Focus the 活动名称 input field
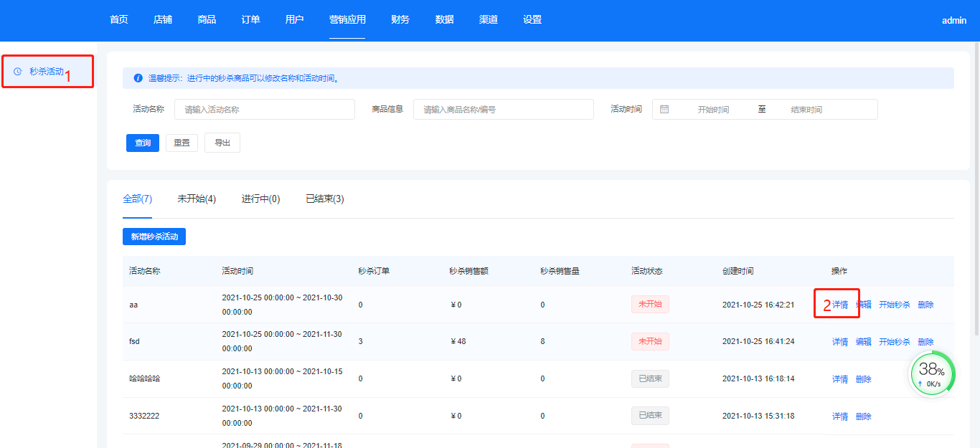The image size is (980, 448). click(x=264, y=110)
